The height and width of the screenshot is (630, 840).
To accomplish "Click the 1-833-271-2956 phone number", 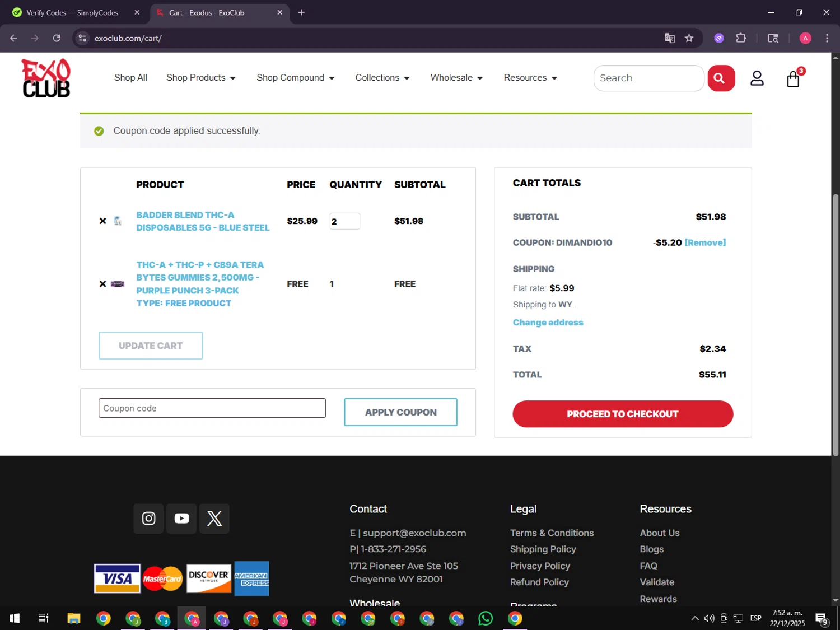I will pos(393,549).
